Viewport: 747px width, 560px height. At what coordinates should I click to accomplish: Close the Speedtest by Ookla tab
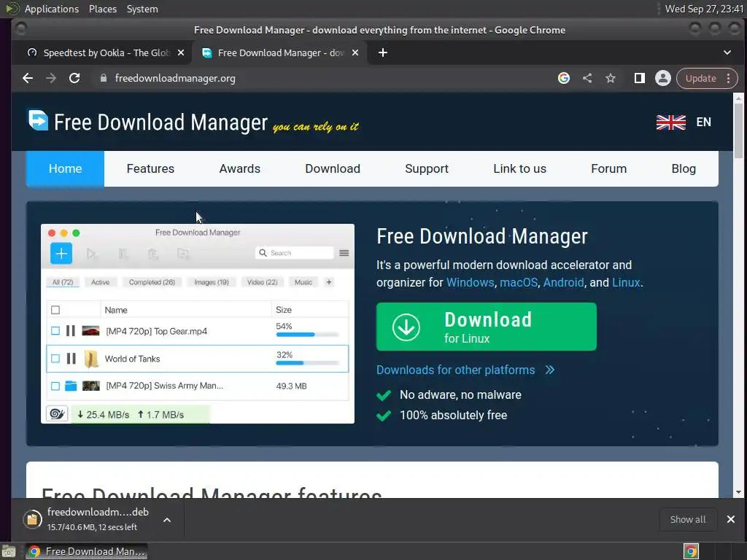[181, 52]
